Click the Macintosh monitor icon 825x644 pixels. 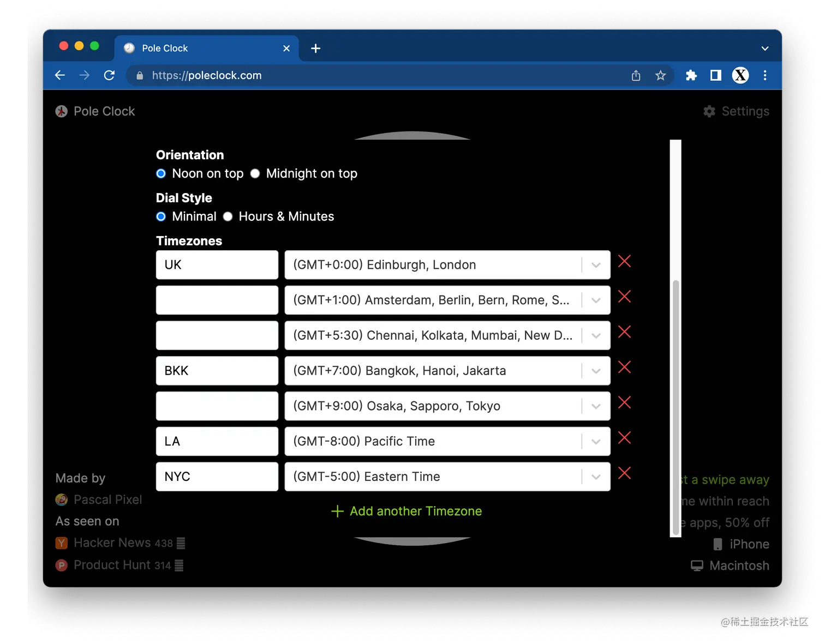tap(697, 566)
